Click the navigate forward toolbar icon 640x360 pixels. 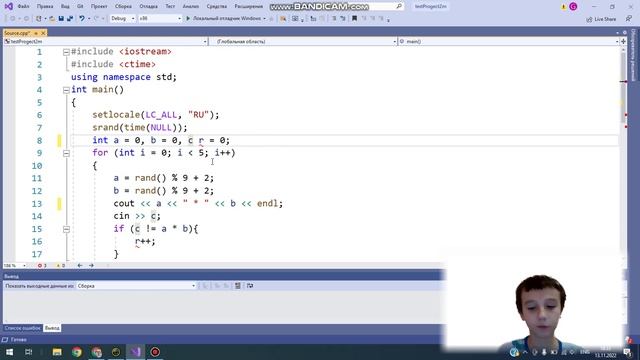point(26,19)
